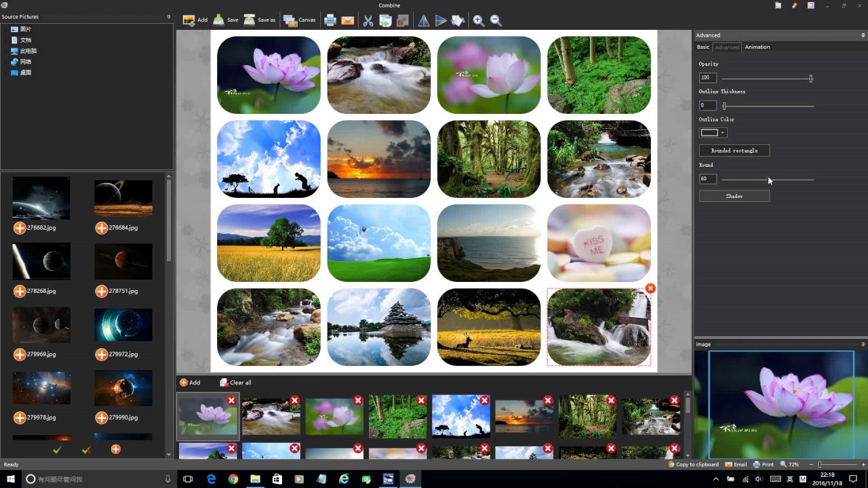Click the Outline Thickness slider handle
This screenshot has width=868, height=488.
724,106
